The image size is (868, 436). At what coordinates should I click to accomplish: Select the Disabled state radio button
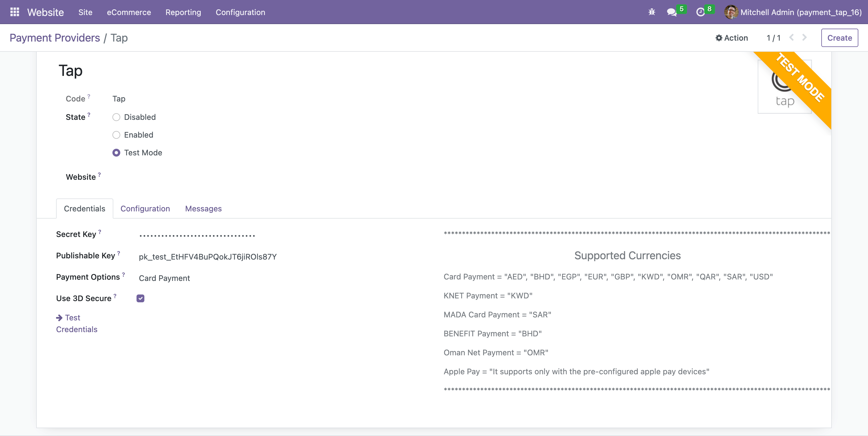[116, 117]
